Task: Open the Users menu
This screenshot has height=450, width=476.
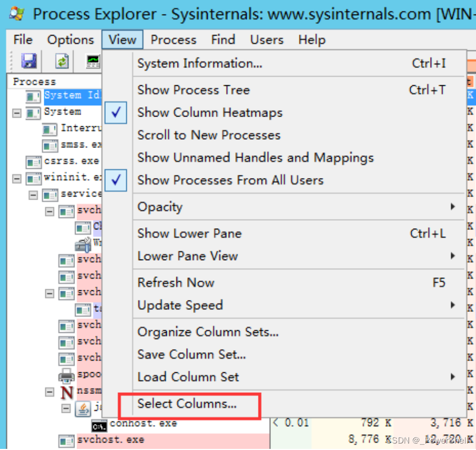Action: point(267,40)
